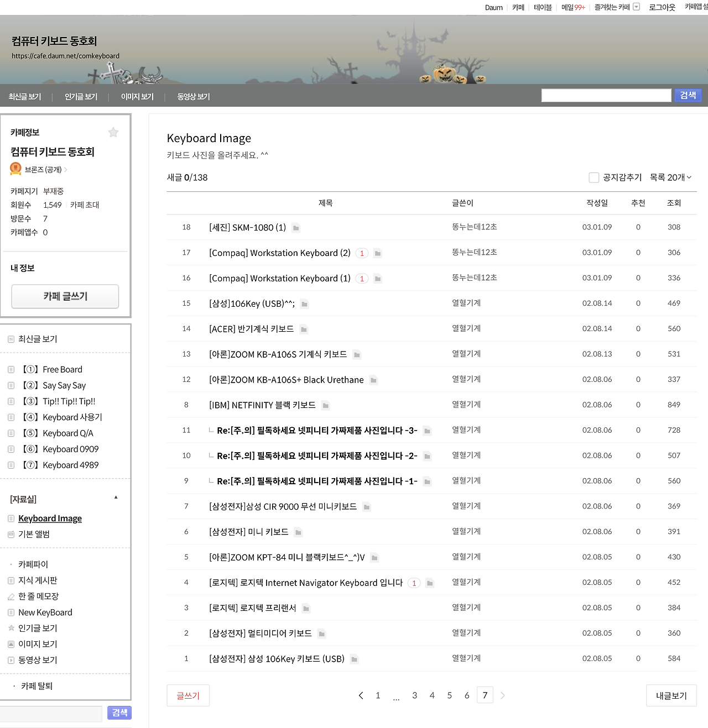Click attachment icon for 삼성 106Key 키보드 (USB)
Screen dimensions: 708x728
[x=355, y=659]
